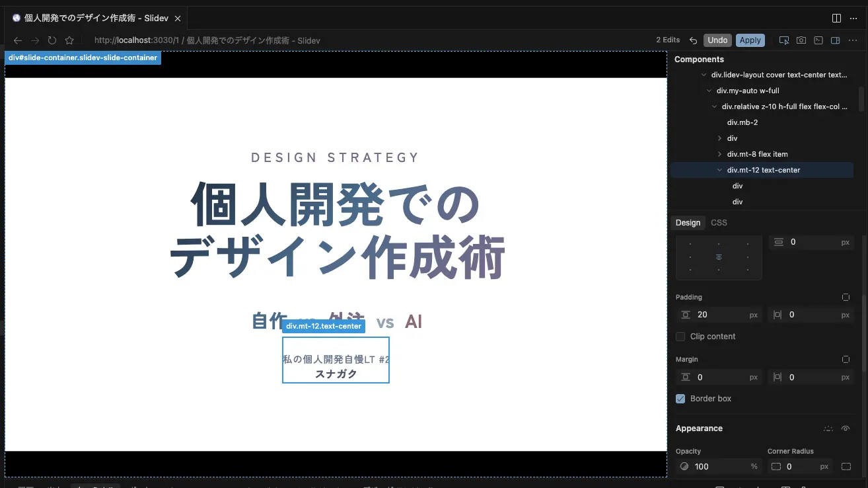Click the individual margin sides icon
Viewport: 868px width, 488px height.
pos(846,359)
